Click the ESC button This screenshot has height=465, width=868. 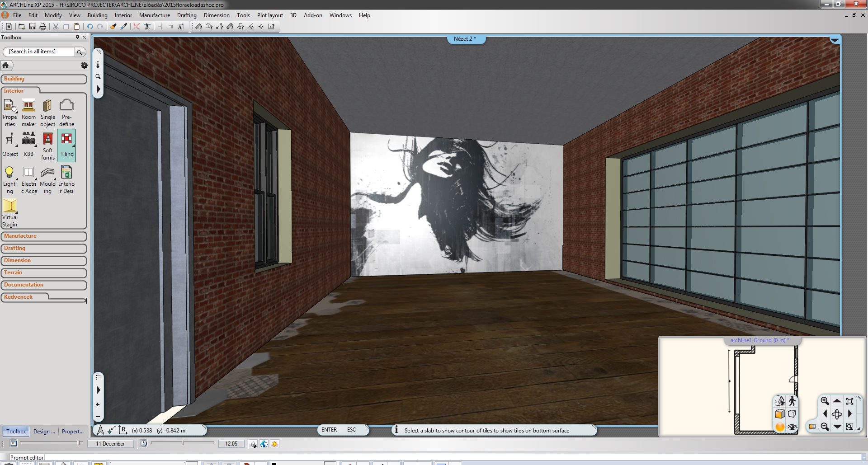pyautogui.click(x=351, y=430)
